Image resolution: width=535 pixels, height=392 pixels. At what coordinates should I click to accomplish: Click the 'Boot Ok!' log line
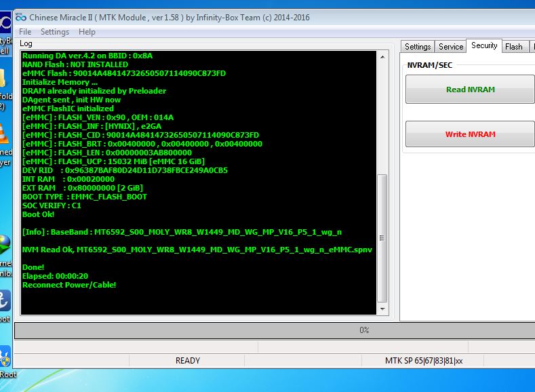pyautogui.click(x=38, y=214)
